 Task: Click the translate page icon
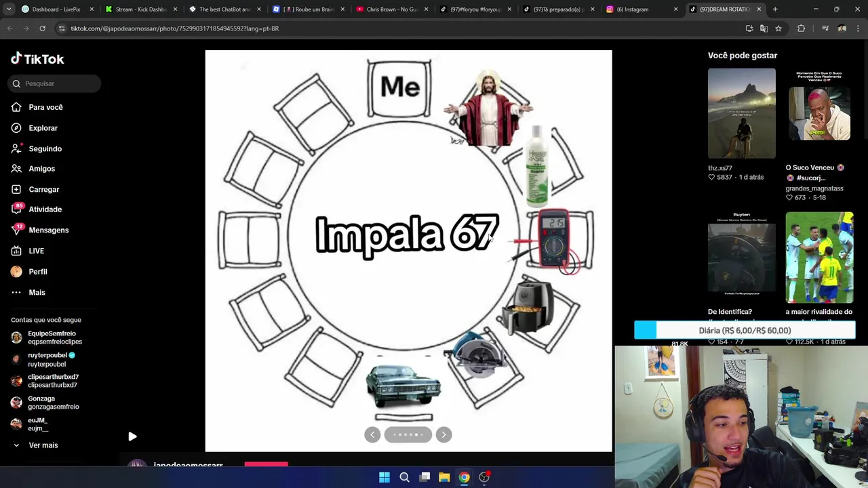[764, 28]
